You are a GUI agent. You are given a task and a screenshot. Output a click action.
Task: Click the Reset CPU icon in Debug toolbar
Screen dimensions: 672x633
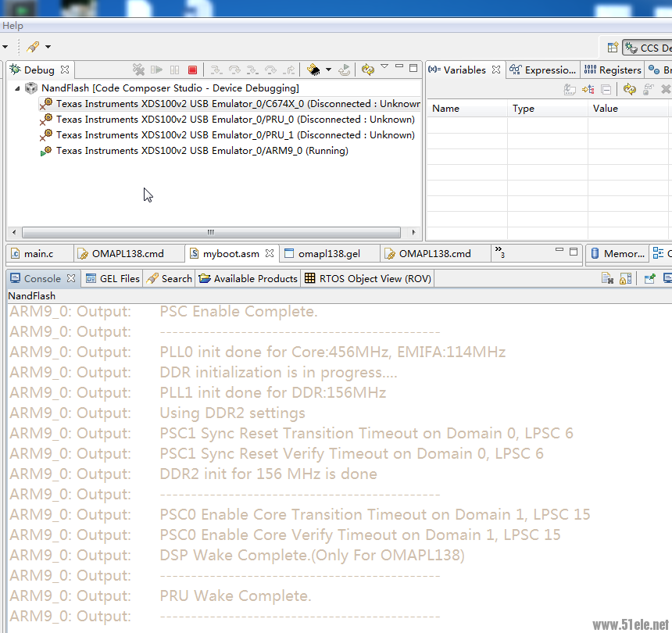click(345, 70)
